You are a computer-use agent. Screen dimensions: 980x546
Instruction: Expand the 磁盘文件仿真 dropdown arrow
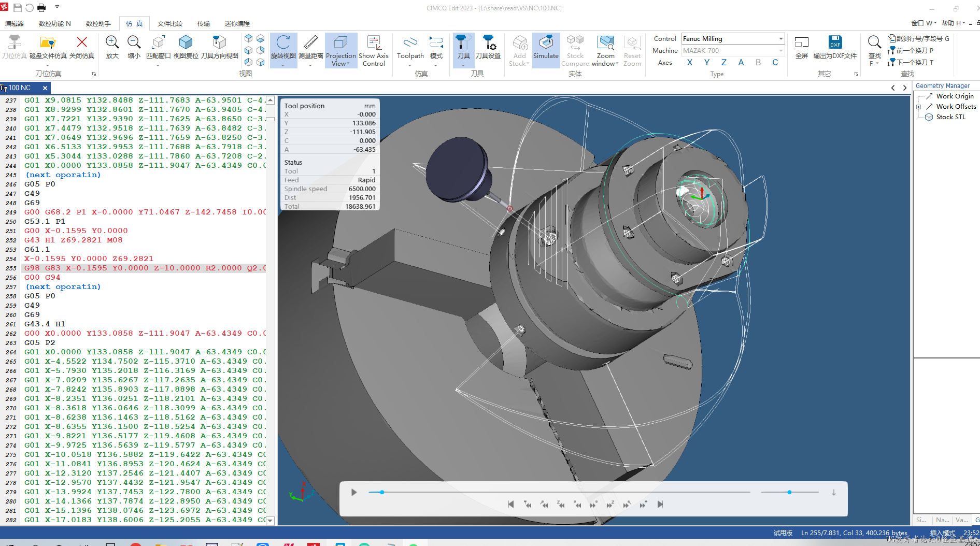pos(48,65)
